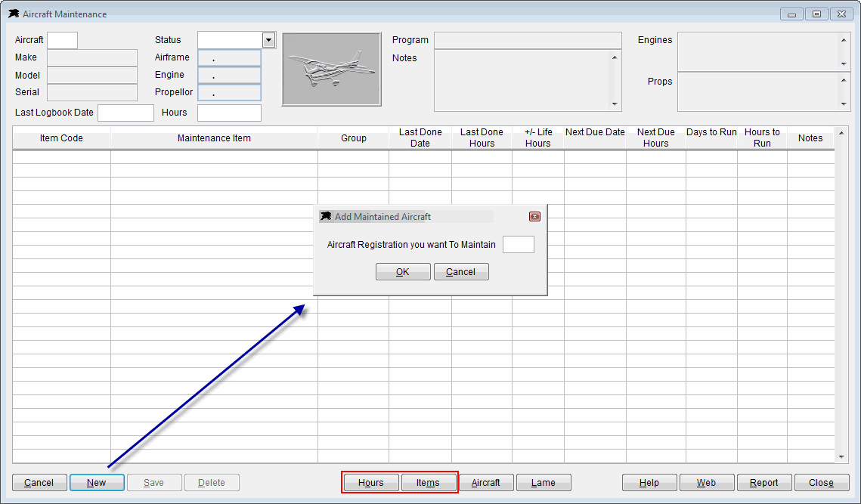The width and height of the screenshot is (861, 504).
Task: Click the Item Code column header
Action: tap(61, 138)
